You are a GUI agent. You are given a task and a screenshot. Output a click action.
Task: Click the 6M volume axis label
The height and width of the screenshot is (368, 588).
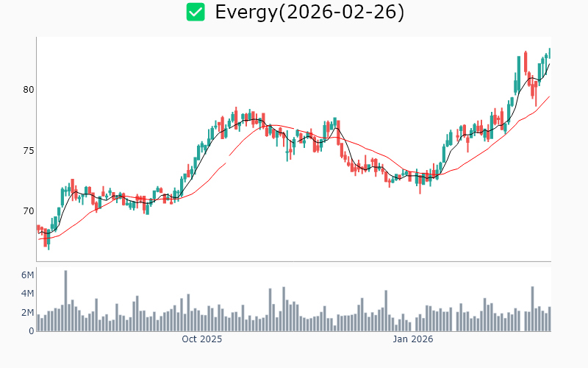(x=26, y=275)
